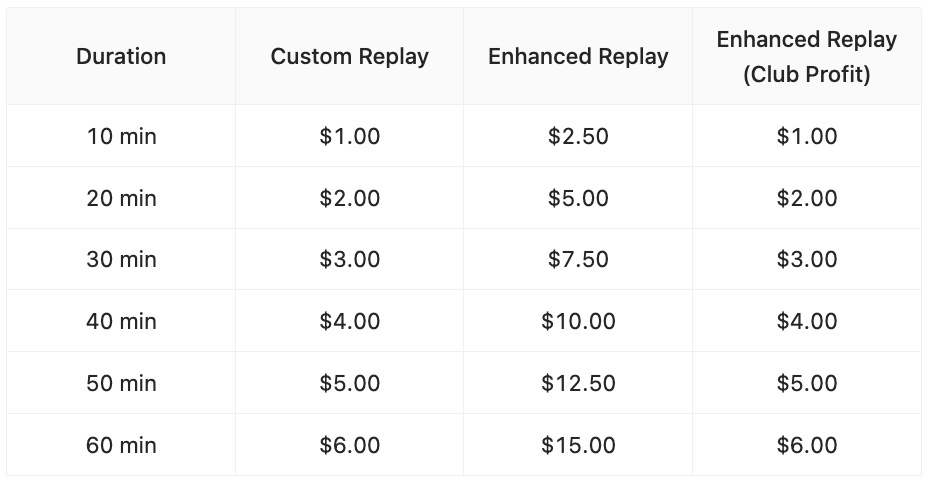
Task: Click Club Profit price for 30 min
Action: pyautogui.click(x=806, y=260)
